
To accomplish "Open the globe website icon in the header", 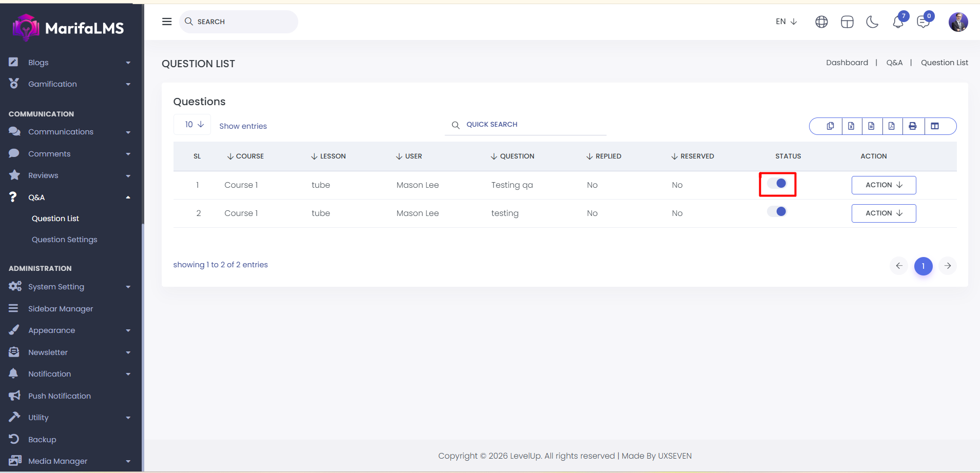I will (821, 22).
